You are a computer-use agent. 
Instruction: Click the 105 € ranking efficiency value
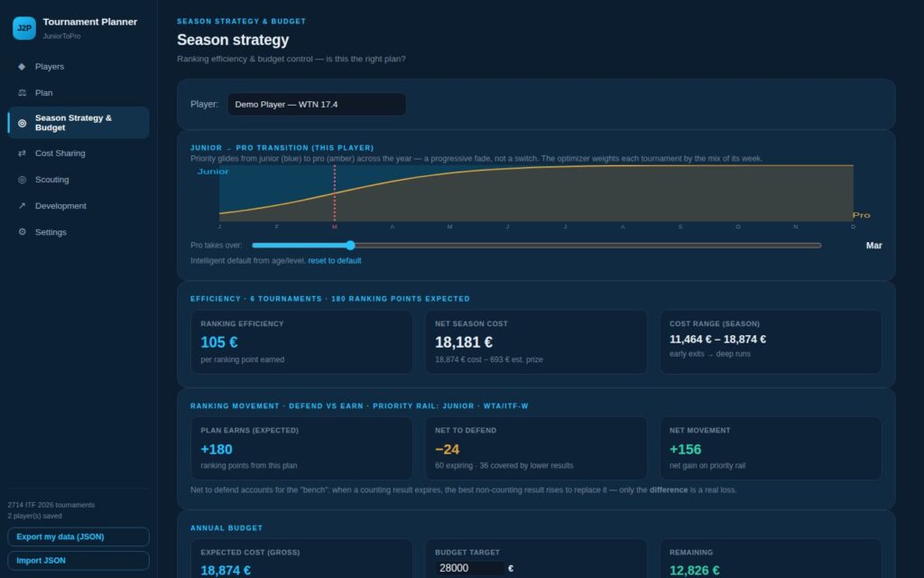point(218,342)
